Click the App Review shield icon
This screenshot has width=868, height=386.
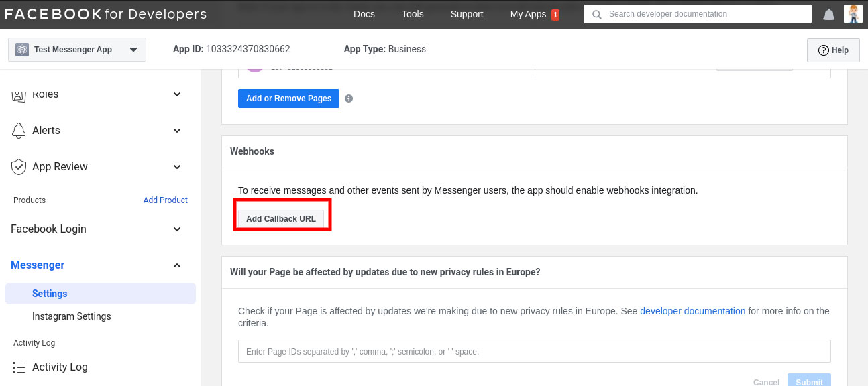[19, 167]
